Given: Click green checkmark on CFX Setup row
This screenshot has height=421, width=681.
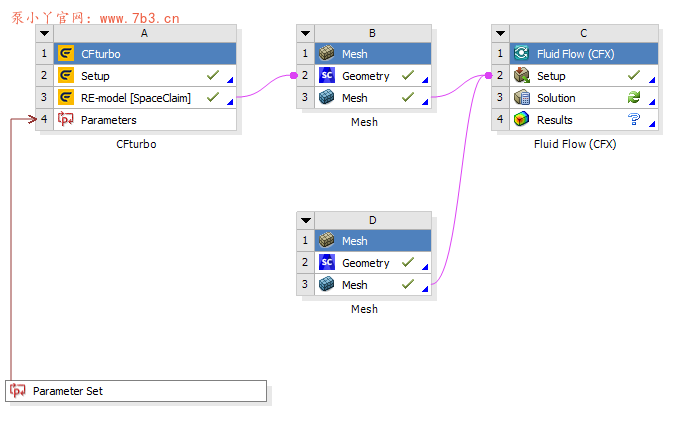Looking at the screenshot, I should tap(634, 75).
